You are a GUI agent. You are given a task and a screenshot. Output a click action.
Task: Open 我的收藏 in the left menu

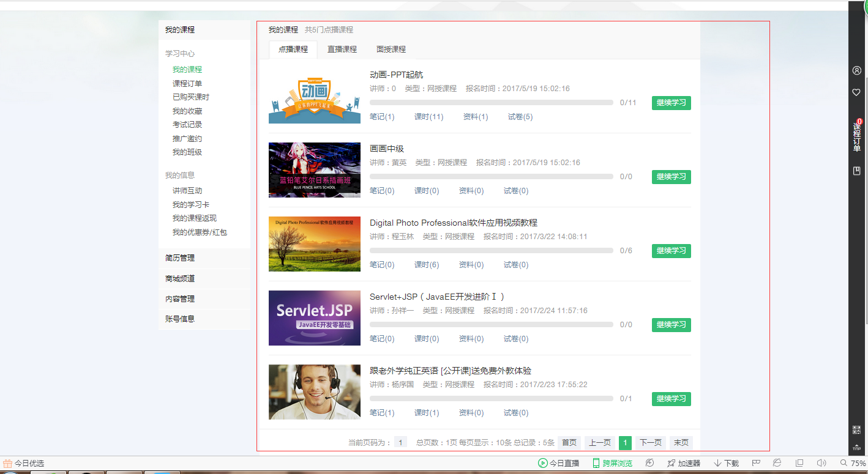pos(186,110)
